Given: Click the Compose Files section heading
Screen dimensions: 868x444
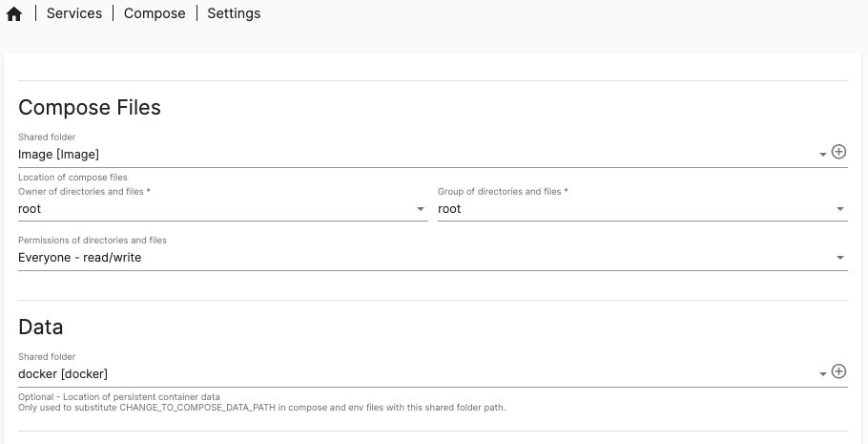Looking at the screenshot, I should pos(90,107).
